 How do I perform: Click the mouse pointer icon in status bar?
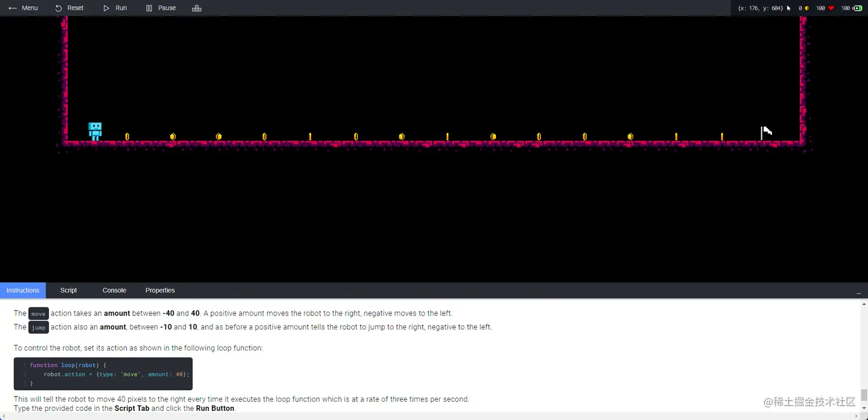[789, 8]
